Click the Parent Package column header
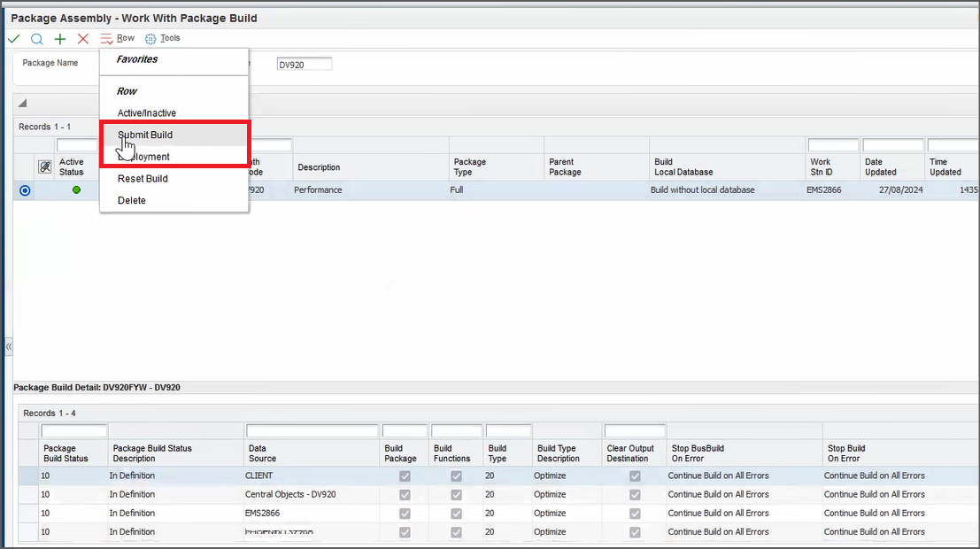This screenshot has width=980, height=549. [565, 167]
